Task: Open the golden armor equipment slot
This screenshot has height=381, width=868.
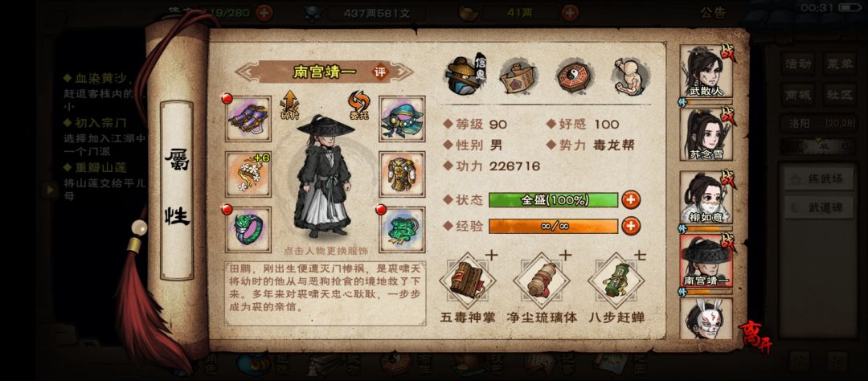Action: pyautogui.click(x=402, y=174)
